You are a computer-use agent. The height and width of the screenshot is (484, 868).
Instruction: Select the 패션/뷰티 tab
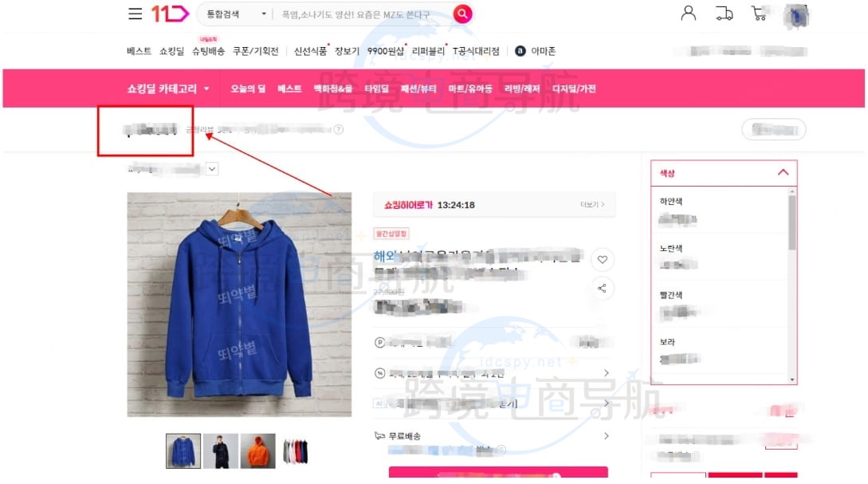(418, 89)
